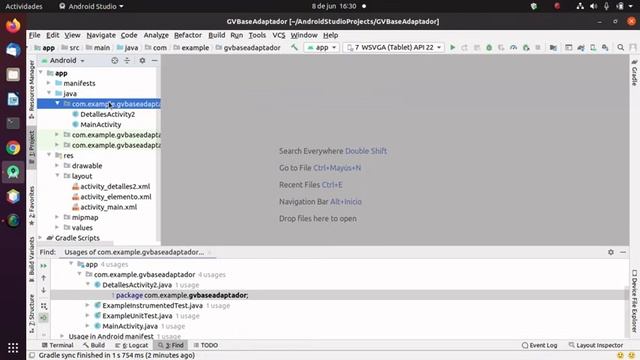The width and height of the screenshot is (640, 360).
Task: Collapse the java folder
Action: point(49,93)
